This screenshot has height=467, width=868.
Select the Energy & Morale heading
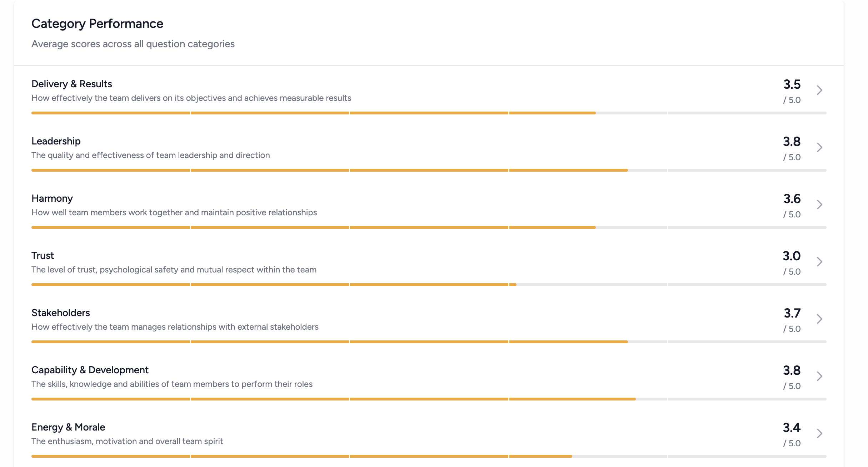point(68,427)
